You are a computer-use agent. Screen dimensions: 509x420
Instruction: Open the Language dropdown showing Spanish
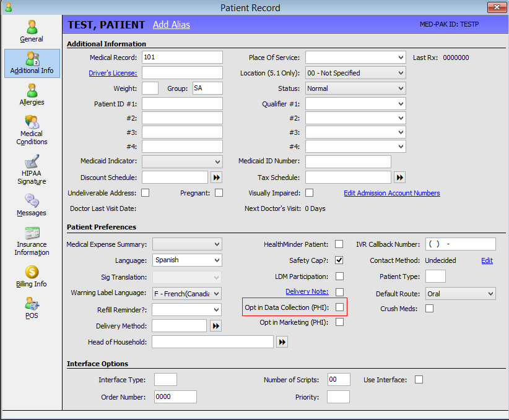(x=187, y=260)
